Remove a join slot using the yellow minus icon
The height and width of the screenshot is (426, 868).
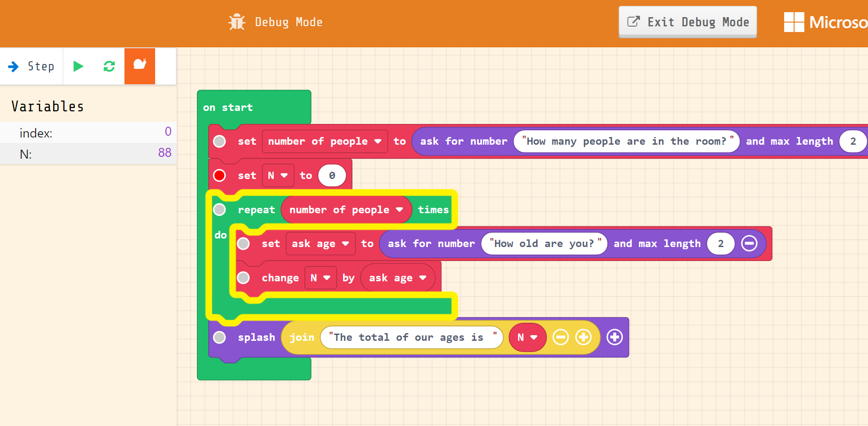560,337
